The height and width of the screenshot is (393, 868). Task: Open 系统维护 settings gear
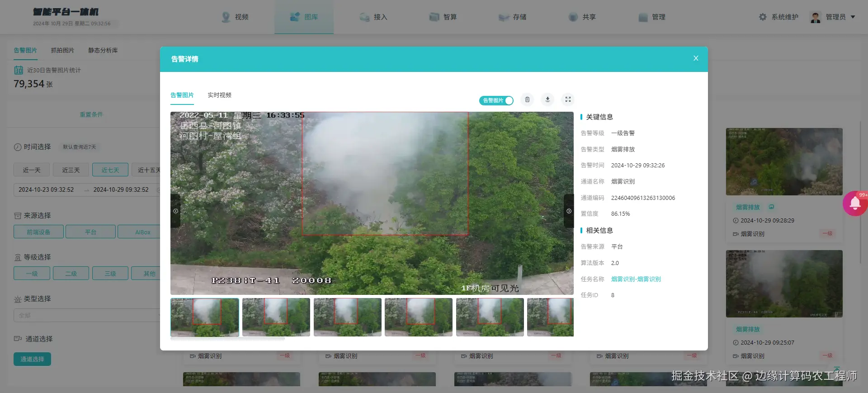pos(763,17)
